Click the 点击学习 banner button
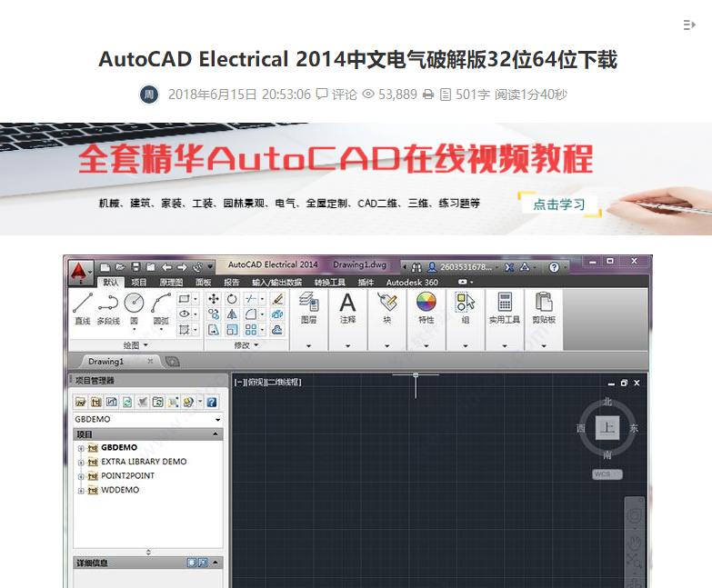The image size is (712, 588). coord(559,204)
